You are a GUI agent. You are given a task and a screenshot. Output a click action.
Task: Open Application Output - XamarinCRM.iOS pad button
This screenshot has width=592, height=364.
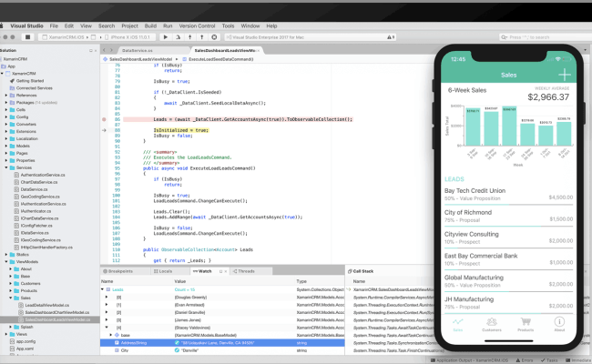pos(469,360)
